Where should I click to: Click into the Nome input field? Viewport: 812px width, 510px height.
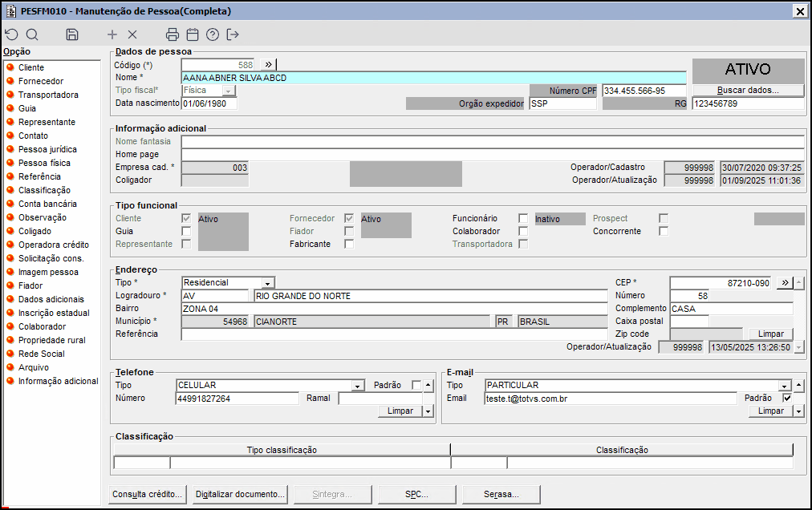(433, 78)
